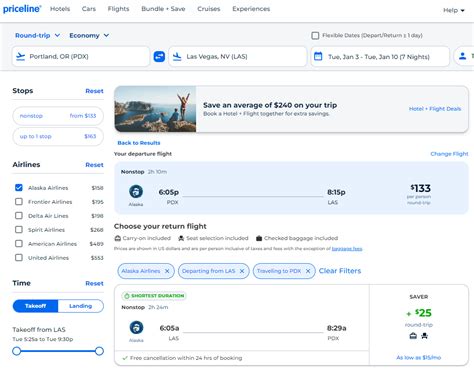The width and height of the screenshot is (474, 369).
Task: Open the Economy cabin class dropdown
Action: pos(89,35)
